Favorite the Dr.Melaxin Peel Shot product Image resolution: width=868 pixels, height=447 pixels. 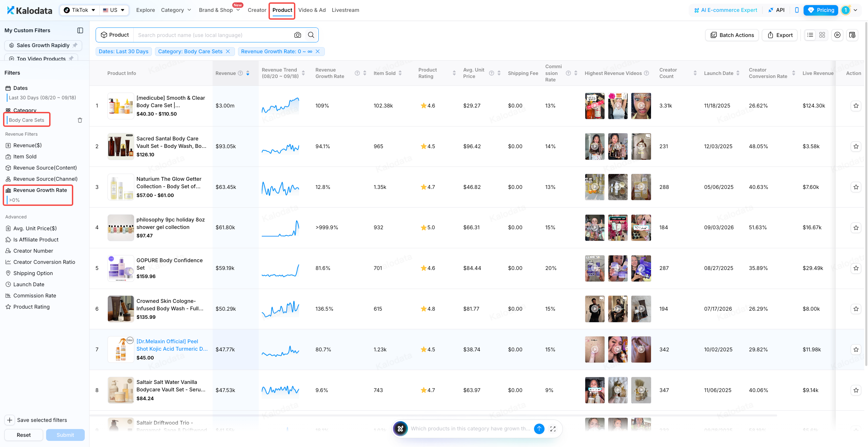pyautogui.click(x=856, y=350)
